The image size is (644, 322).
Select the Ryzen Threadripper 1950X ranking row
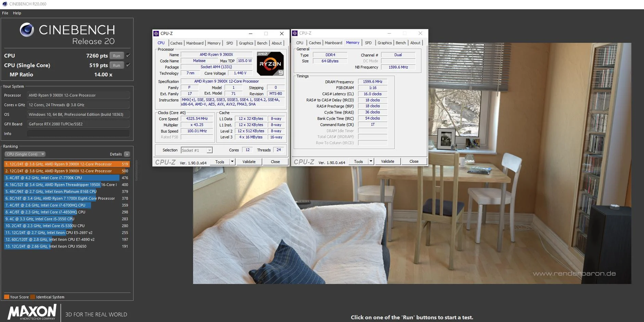point(67,185)
